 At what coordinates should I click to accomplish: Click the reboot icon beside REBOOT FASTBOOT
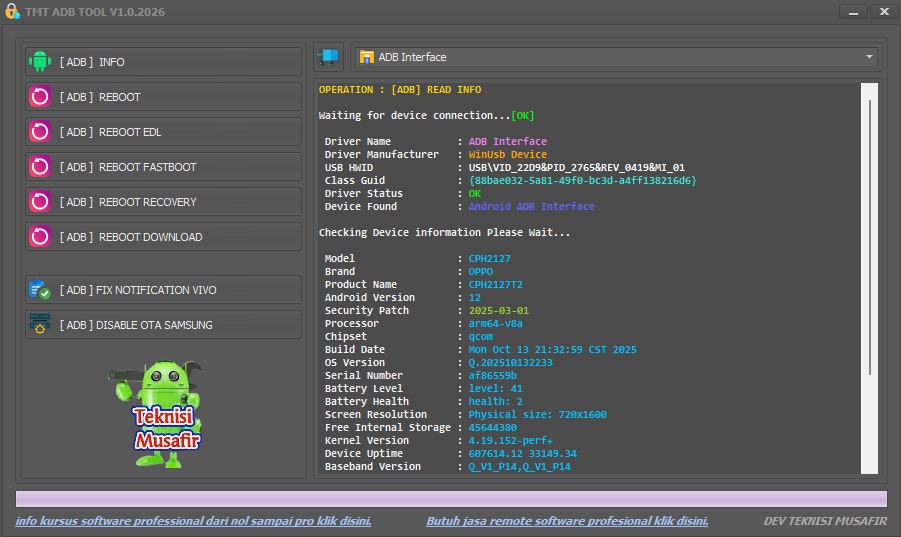40,167
